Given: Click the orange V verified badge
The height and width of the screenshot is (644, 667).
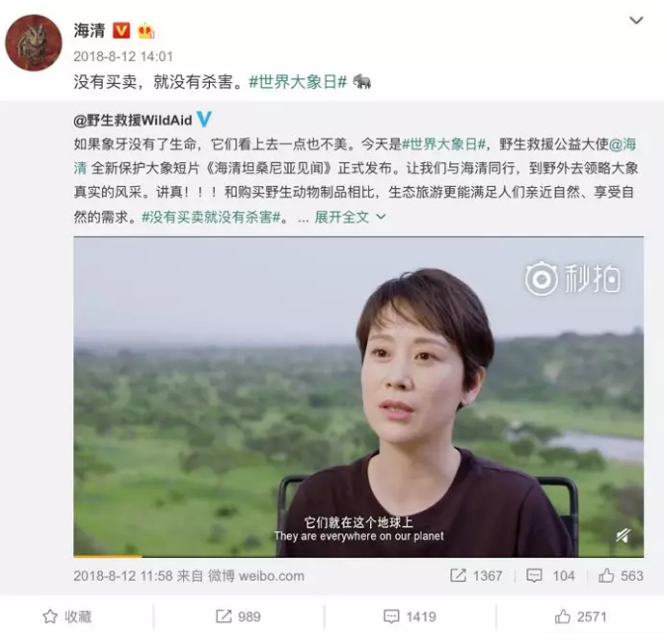Looking at the screenshot, I should coord(122,31).
